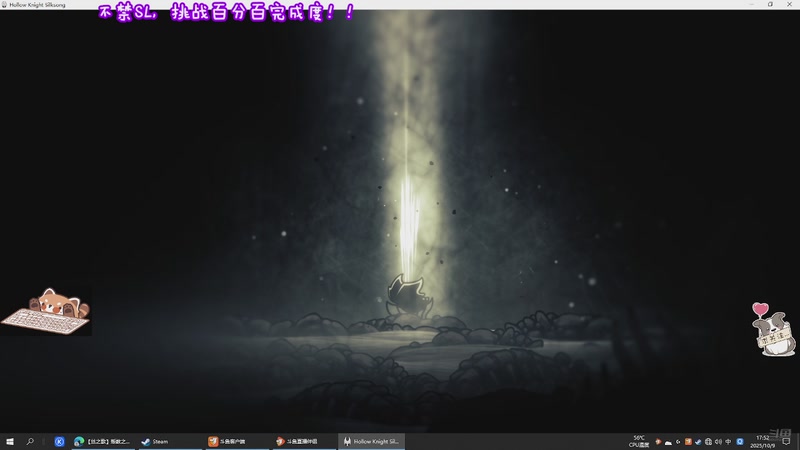The width and height of the screenshot is (800, 450).
Task: Click the Logitech G tray icon
Action: click(x=678, y=442)
